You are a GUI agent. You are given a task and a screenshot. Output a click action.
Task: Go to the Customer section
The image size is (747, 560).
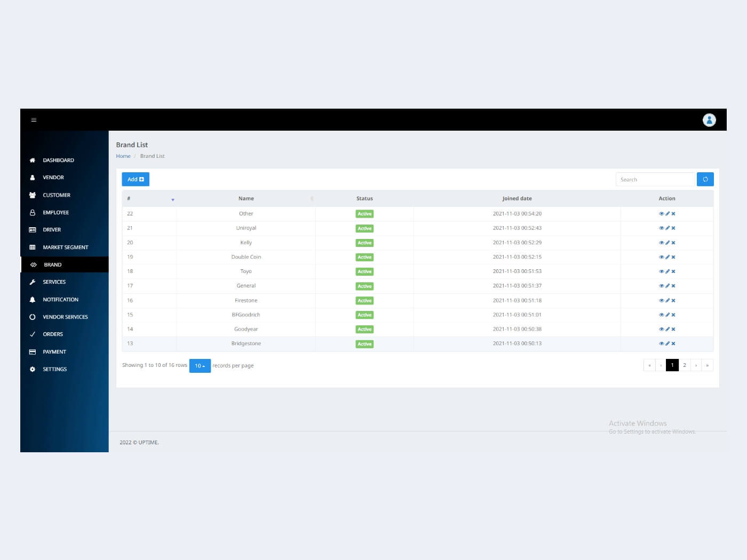point(64,195)
